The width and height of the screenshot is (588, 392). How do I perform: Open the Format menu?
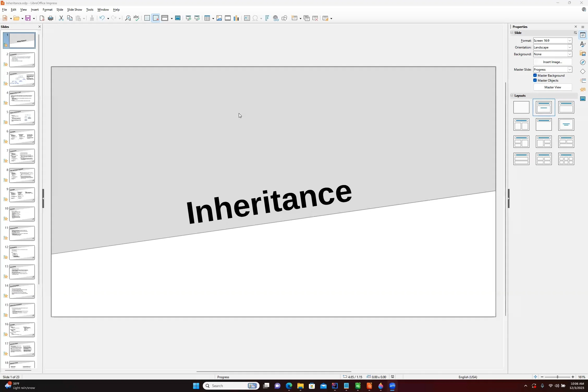(x=47, y=10)
